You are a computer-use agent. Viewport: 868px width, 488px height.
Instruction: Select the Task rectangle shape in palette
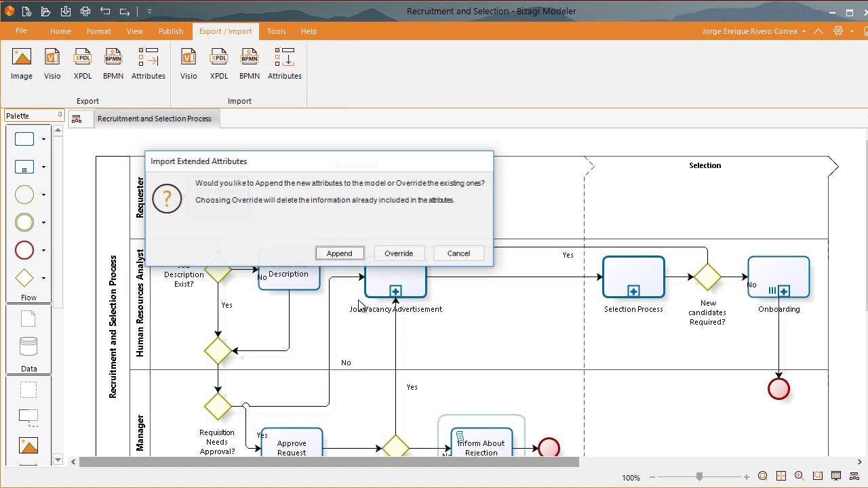pyautogui.click(x=24, y=139)
